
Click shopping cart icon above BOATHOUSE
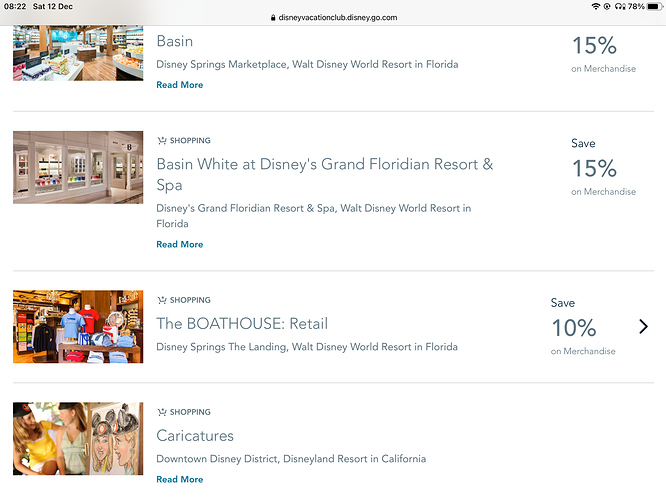pyautogui.click(x=162, y=300)
